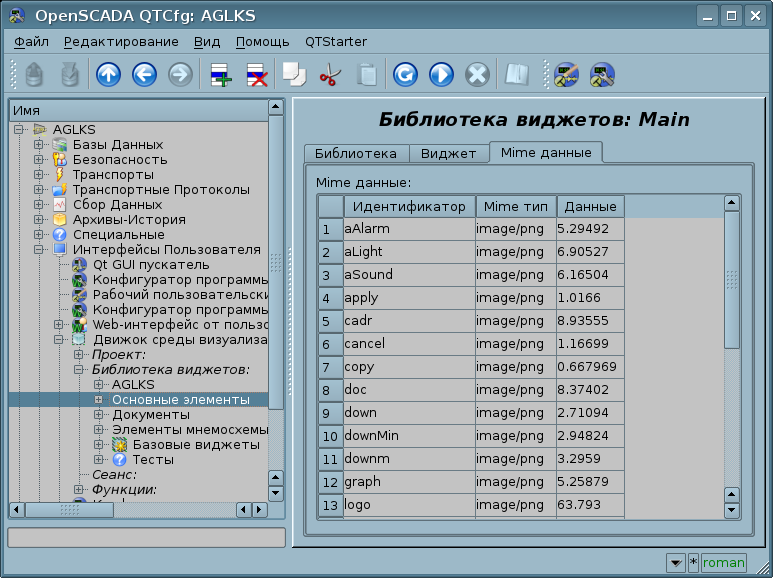This screenshot has height=578, width=773.
Task: Switch to the Виджет tab
Action: (x=449, y=153)
